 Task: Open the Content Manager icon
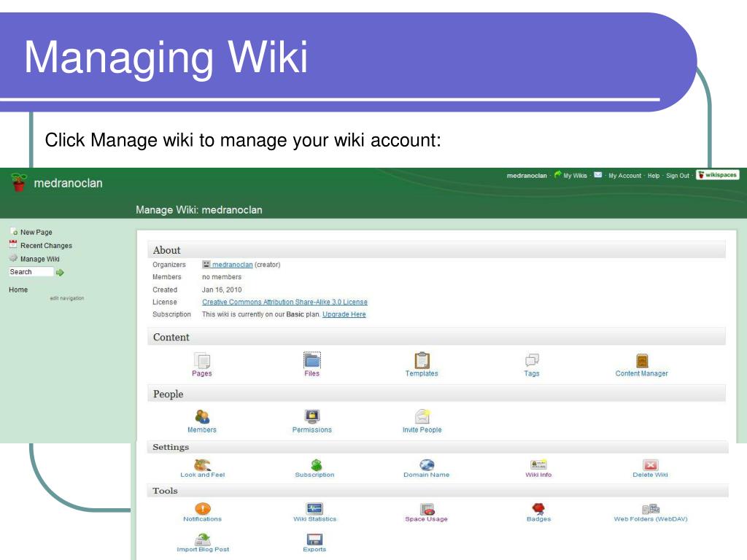tap(642, 360)
